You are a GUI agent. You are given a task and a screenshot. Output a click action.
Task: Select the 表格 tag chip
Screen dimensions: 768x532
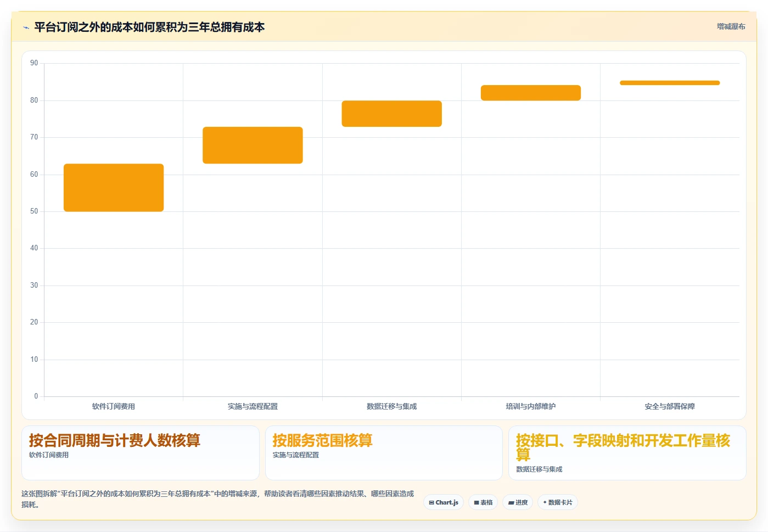coord(483,502)
